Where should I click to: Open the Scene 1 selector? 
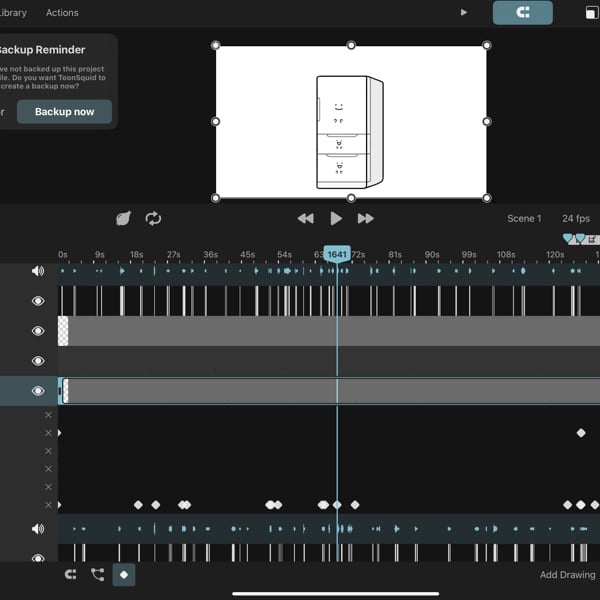pos(524,218)
